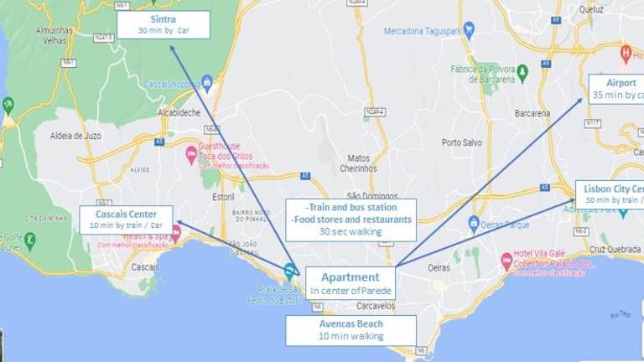
Task: Select the teal apartment location pin in Parede
Action: pos(289,271)
